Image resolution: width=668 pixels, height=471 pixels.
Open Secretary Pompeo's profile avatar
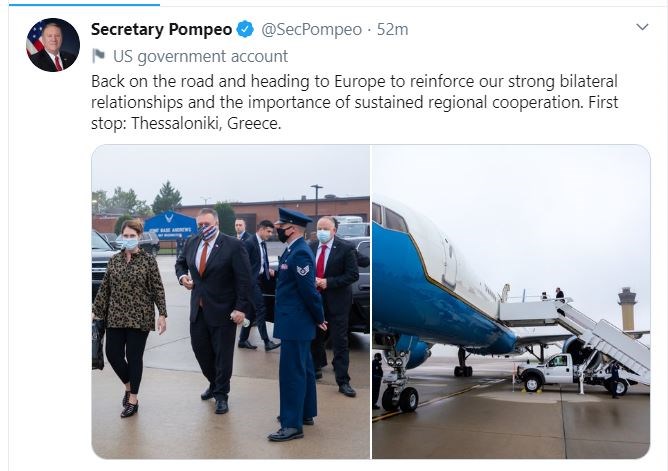click(x=53, y=45)
